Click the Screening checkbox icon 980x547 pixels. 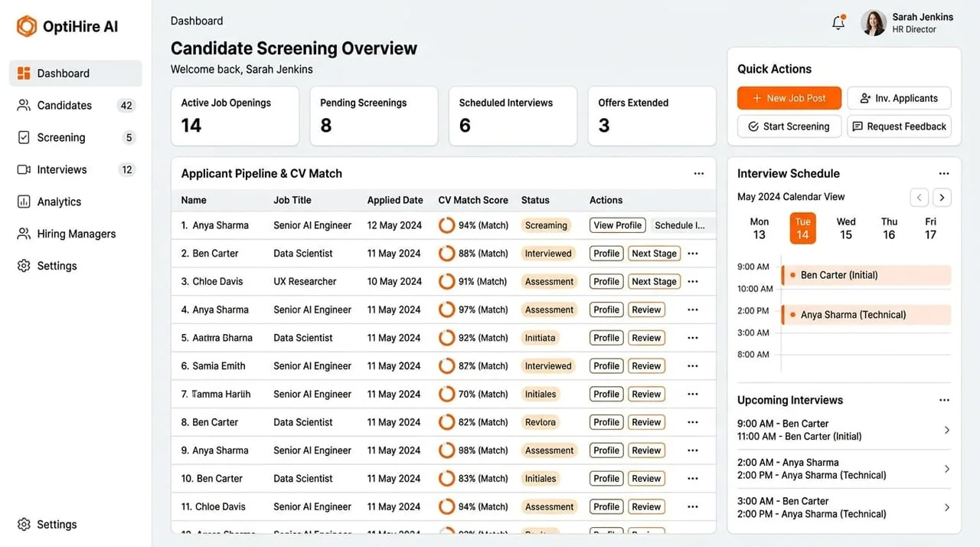point(24,138)
